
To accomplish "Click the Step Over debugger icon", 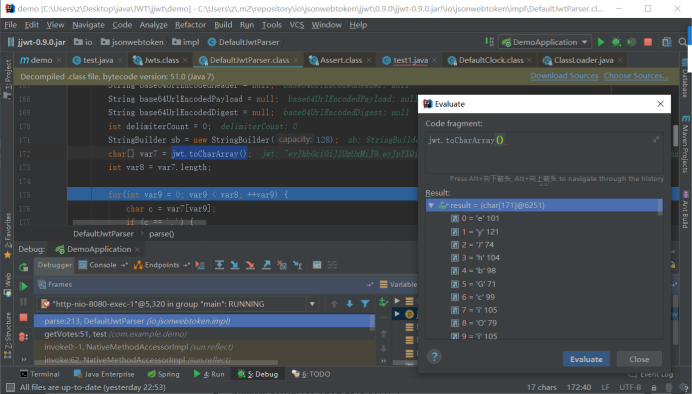I will (219, 265).
